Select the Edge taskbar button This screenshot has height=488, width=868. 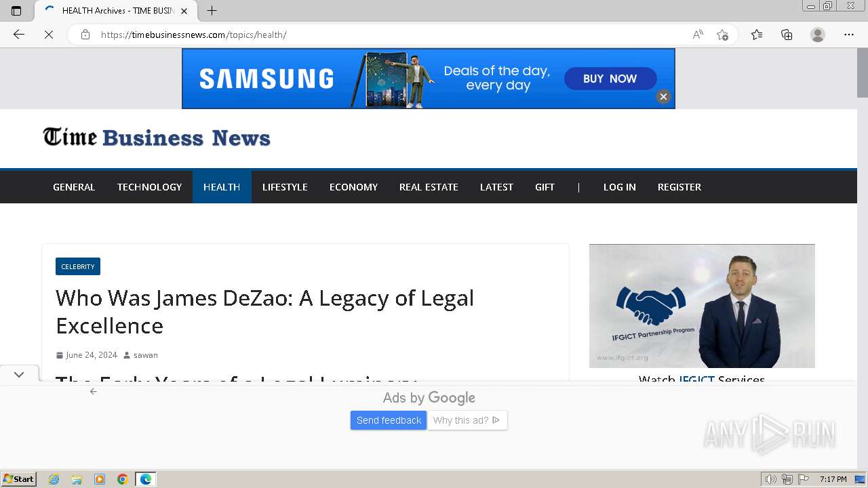click(x=146, y=479)
